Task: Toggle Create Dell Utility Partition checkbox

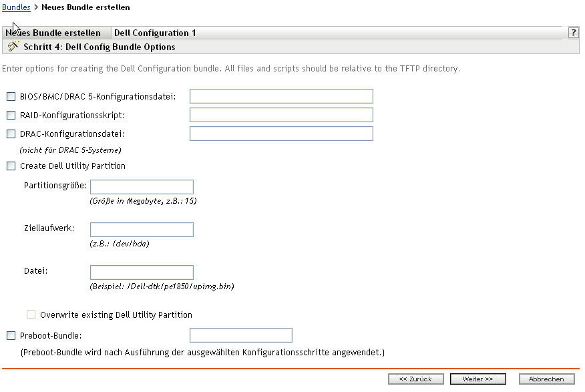Action: pyautogui.click(x=11, y=166)
